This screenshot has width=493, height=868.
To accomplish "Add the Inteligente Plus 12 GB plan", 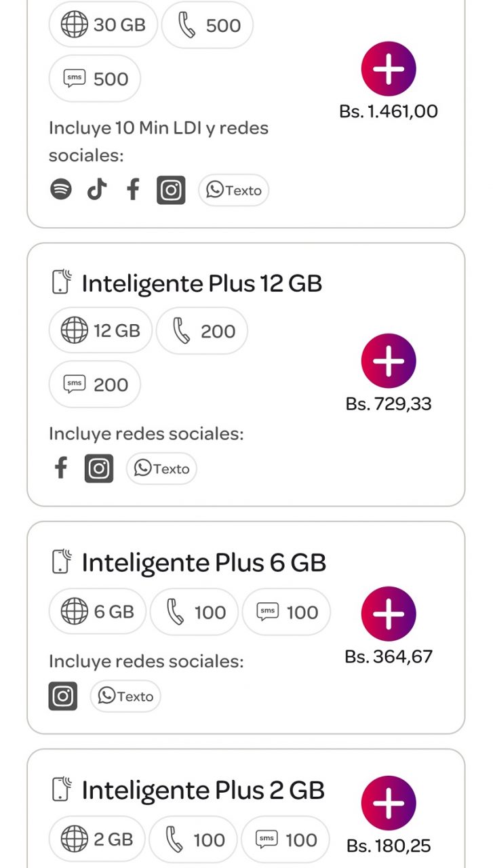I will click(389, 361).
